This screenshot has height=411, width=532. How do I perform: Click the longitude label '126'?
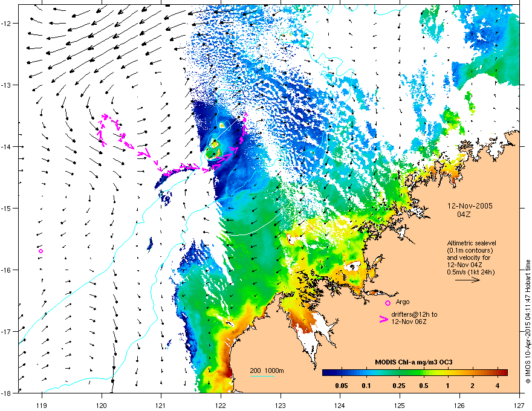click(x=459, y=405)
